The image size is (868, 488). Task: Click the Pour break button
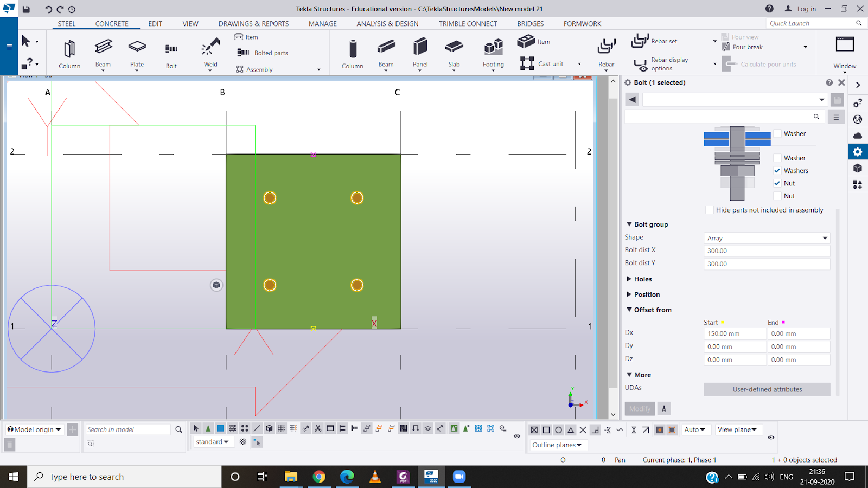point(742,47)
